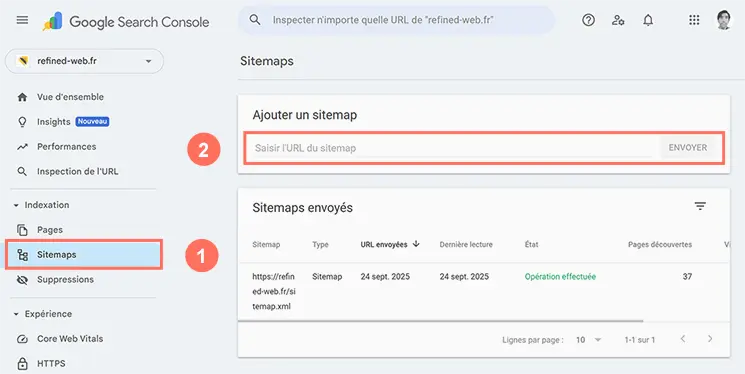Click the home icon beside Vue d'ensemble

[22, 97]
